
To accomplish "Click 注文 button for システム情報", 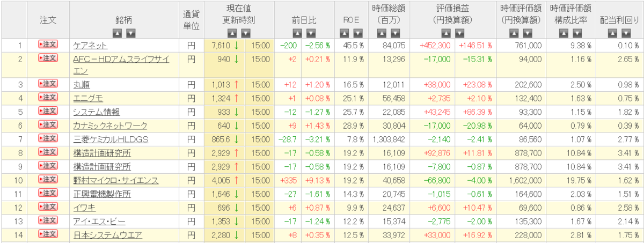I will click(x=48, y=111).
